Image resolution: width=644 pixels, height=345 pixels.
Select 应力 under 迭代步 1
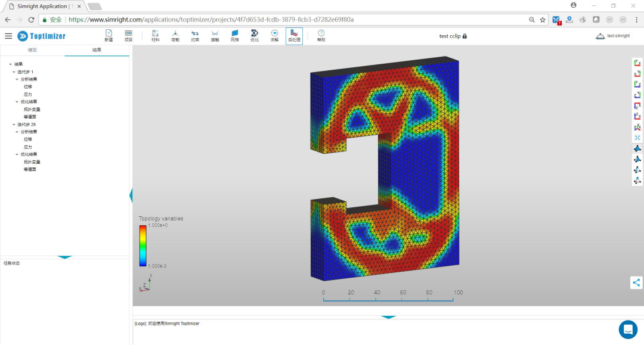[x=28, y=94]
